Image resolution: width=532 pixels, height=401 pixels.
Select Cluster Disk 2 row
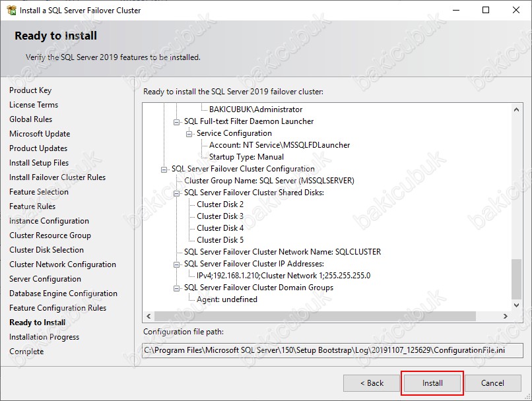coord(220,204)
